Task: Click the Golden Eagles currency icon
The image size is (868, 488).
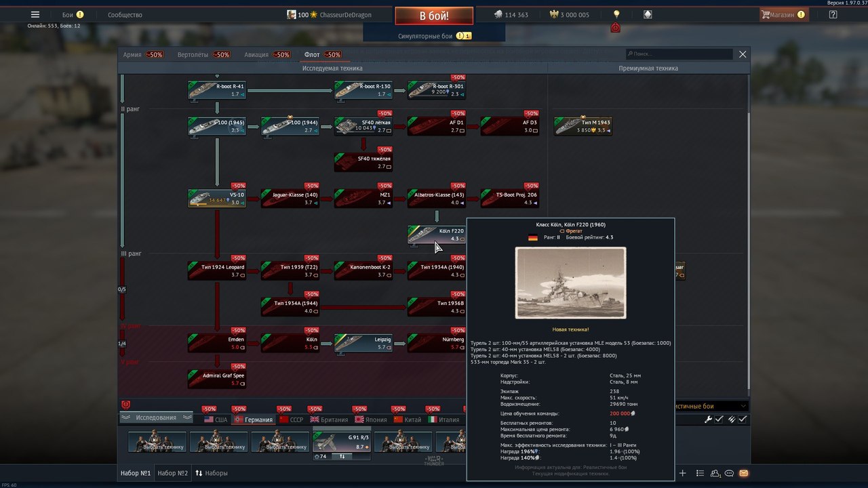Action: [x=553, y=14]
